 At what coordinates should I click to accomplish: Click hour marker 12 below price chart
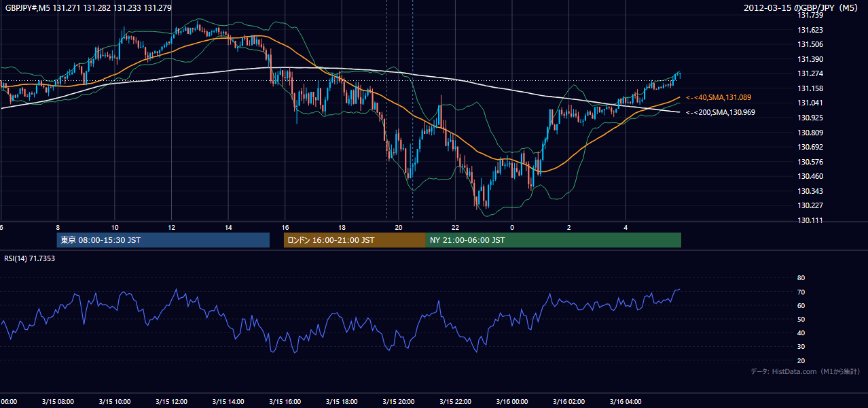(171, 228)
